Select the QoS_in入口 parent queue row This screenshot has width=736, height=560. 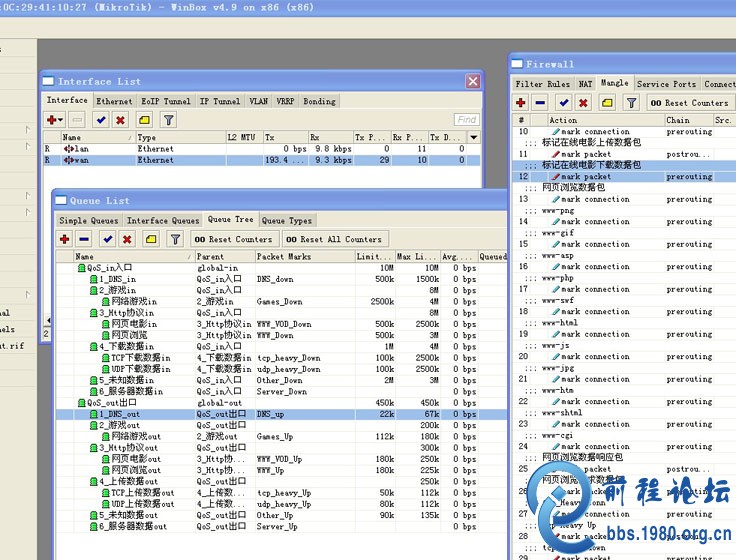pos(110,268)
